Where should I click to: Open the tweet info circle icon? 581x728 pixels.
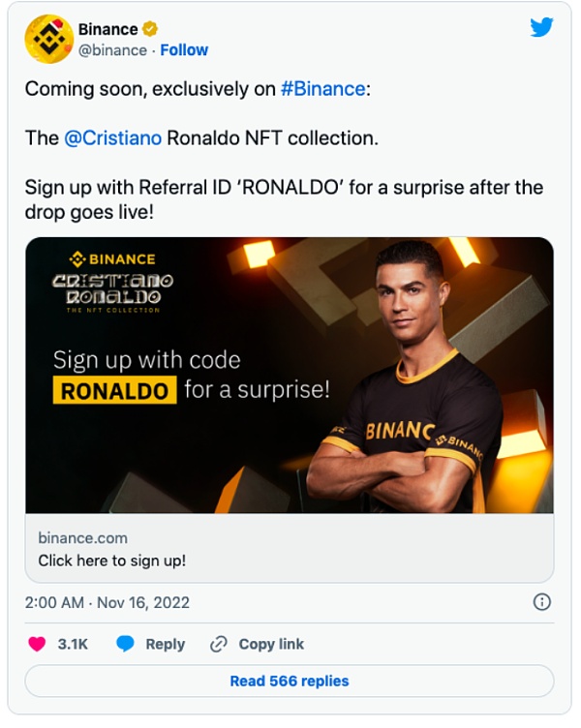click(x=542, y=602)
